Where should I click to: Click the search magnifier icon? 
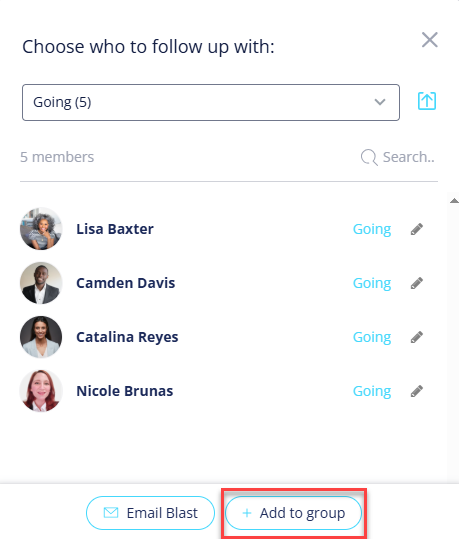[x=369, y=157]
